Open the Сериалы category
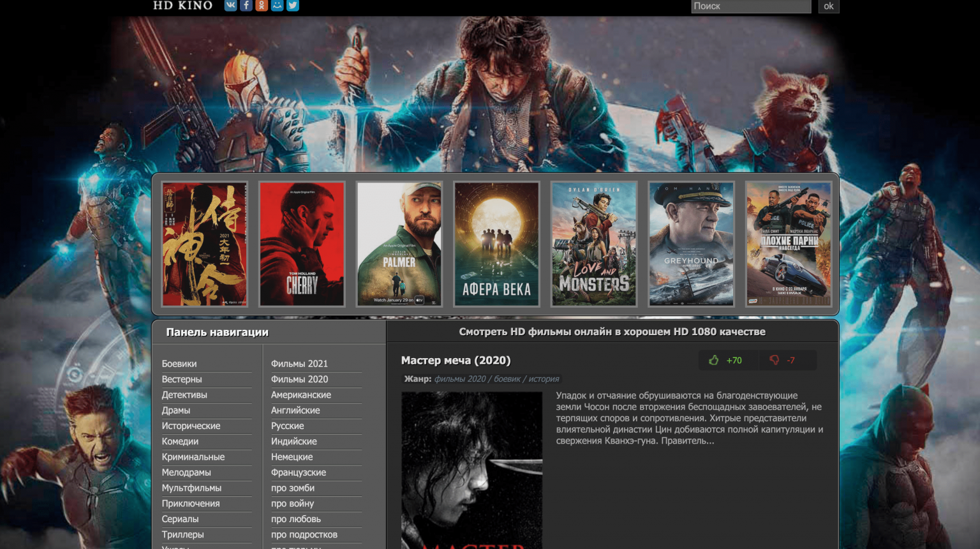The image size is (980, 549). click(180, 519)
